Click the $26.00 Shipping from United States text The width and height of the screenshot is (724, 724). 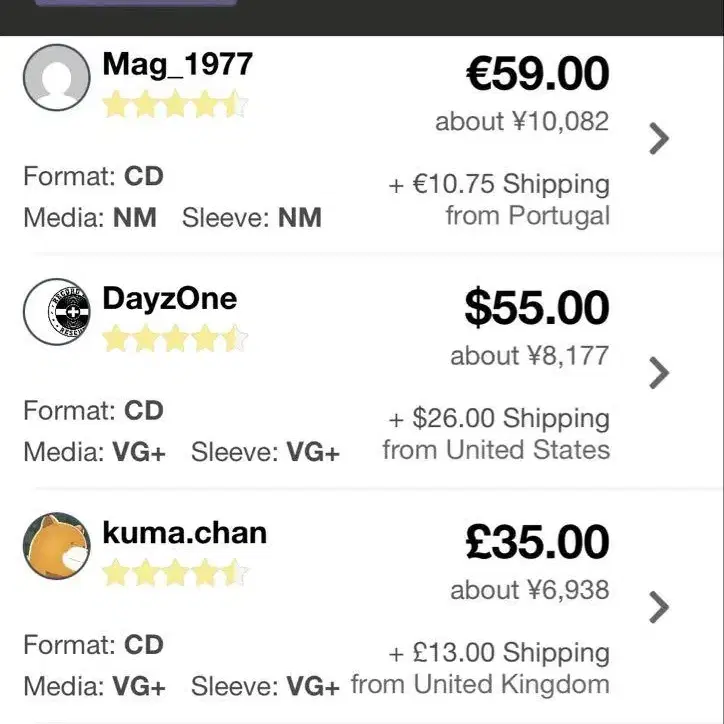(496, 434)
